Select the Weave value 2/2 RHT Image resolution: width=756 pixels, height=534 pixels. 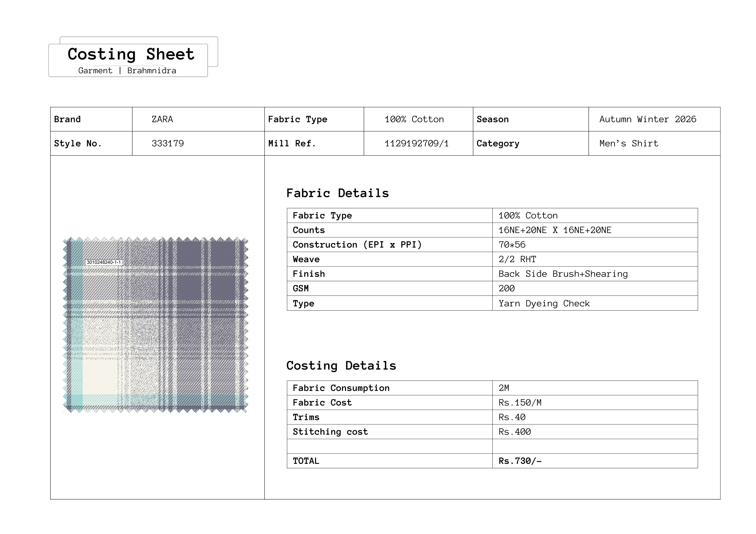click(x=517, y=259)
